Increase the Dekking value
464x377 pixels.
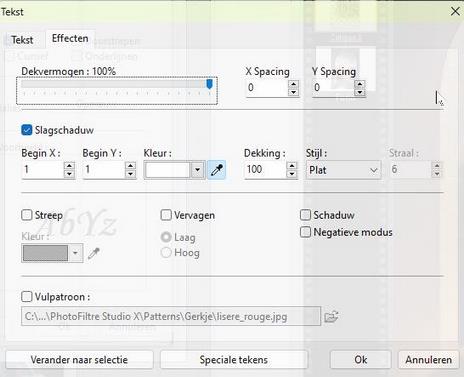[x=292, y=166]
